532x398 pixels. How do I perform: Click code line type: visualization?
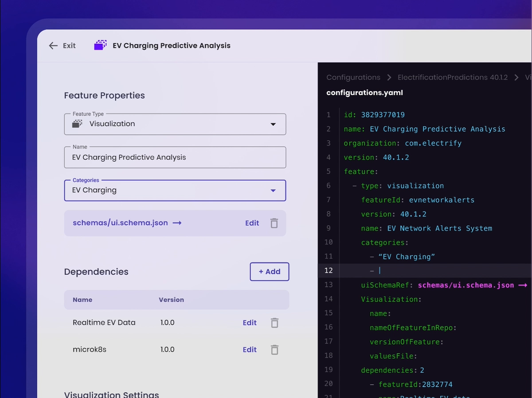398,186
